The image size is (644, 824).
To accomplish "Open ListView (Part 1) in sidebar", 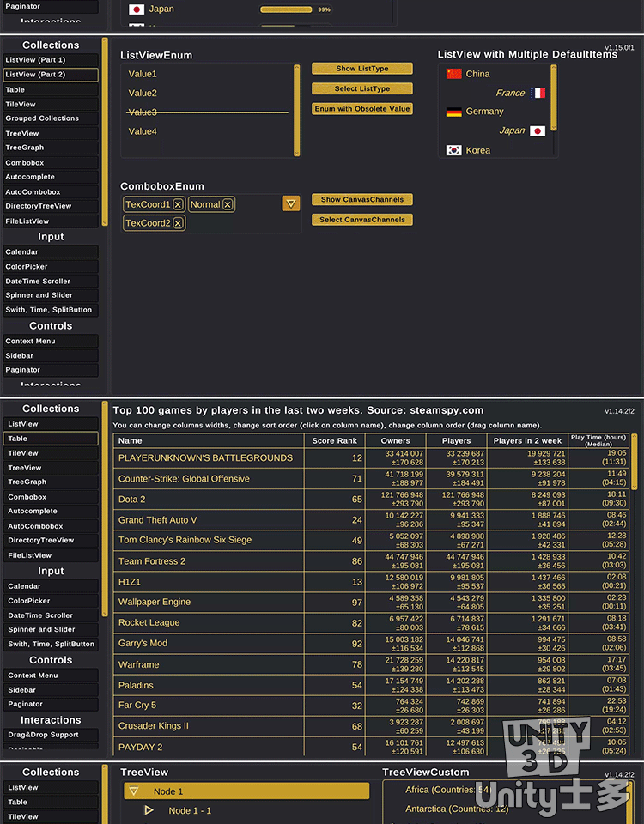I will tap(50, 60).
